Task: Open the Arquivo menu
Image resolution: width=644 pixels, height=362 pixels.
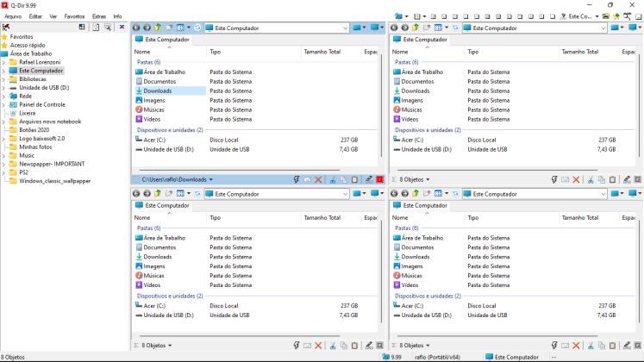Action: 13,16
